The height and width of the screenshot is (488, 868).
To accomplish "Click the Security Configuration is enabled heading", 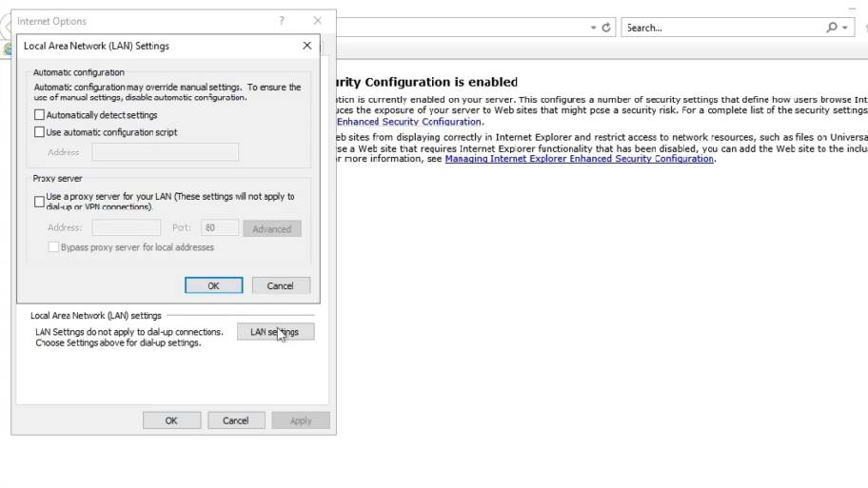I will (426, 82).
